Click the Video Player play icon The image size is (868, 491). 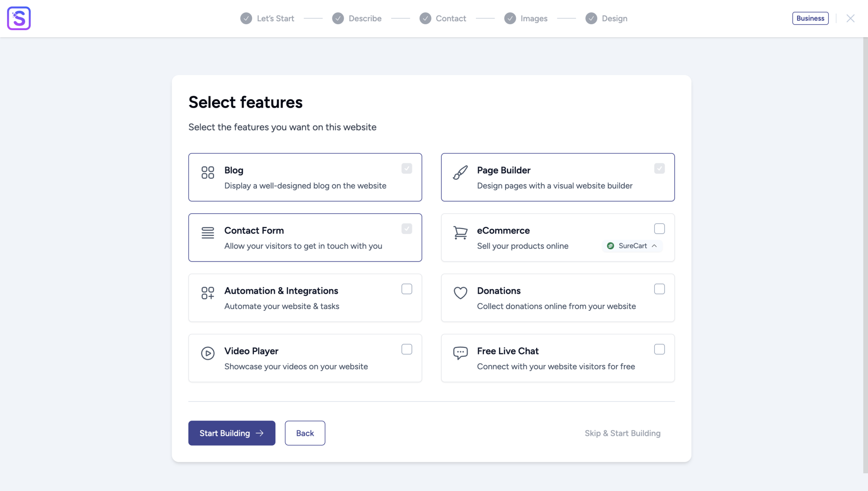coord(208,353)
